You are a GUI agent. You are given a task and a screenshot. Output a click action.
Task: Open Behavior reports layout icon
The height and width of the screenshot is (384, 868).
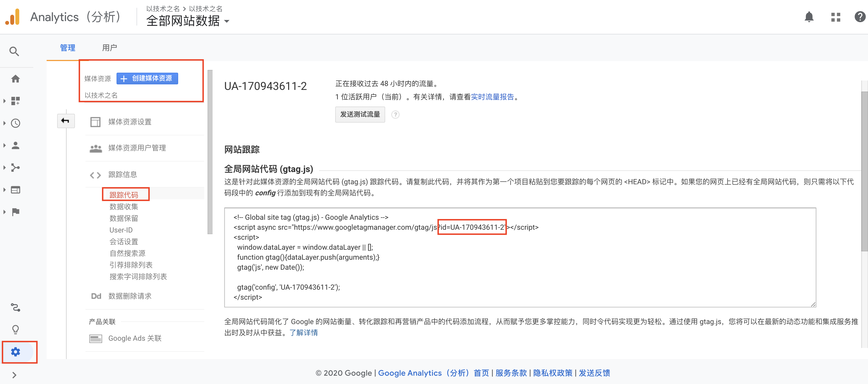pyautogui.click(x=16, y=190)
